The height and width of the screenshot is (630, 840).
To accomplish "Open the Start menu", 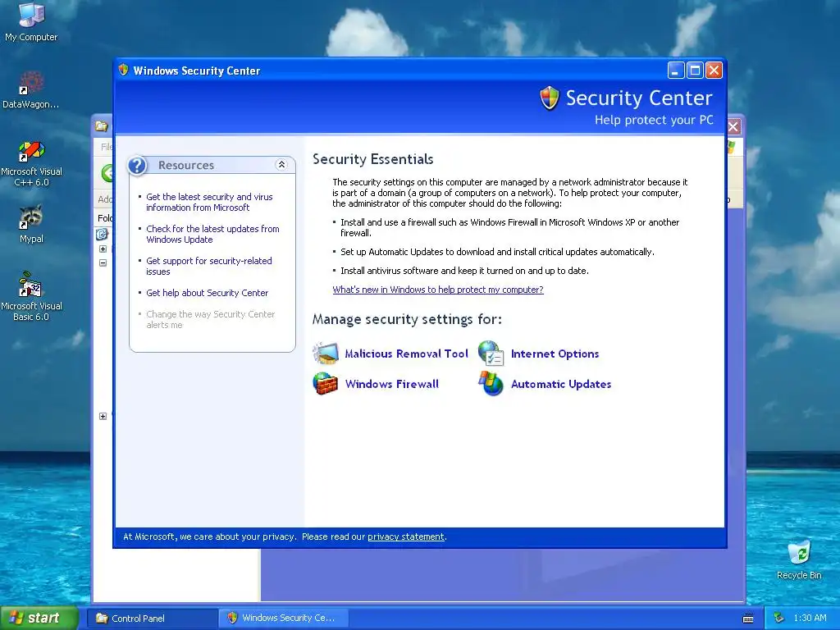I will 38,618.
